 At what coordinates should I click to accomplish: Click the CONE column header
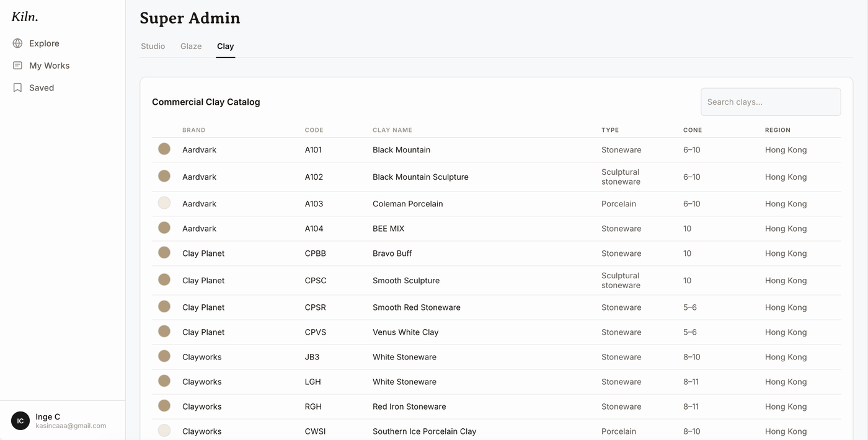[x=693, y=130]
